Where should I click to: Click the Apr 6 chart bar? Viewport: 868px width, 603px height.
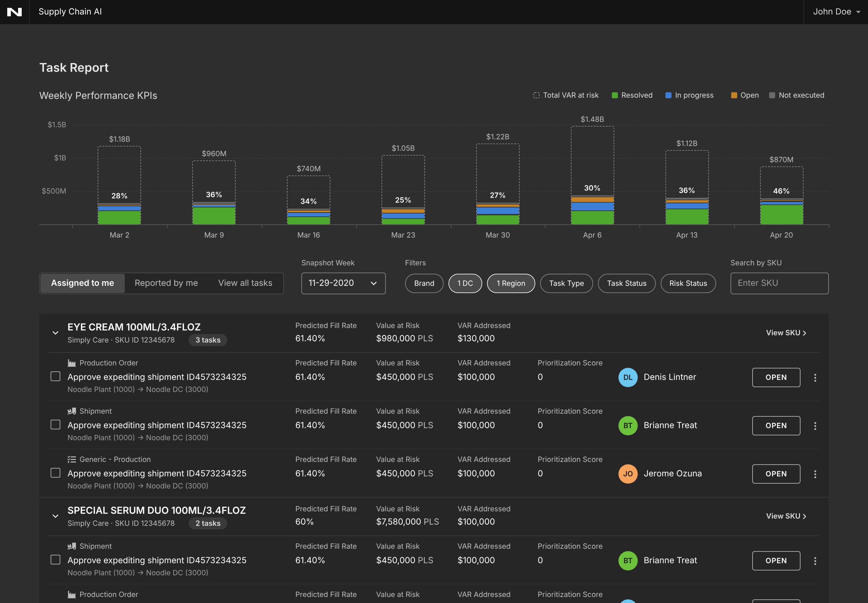coord(592,176)
